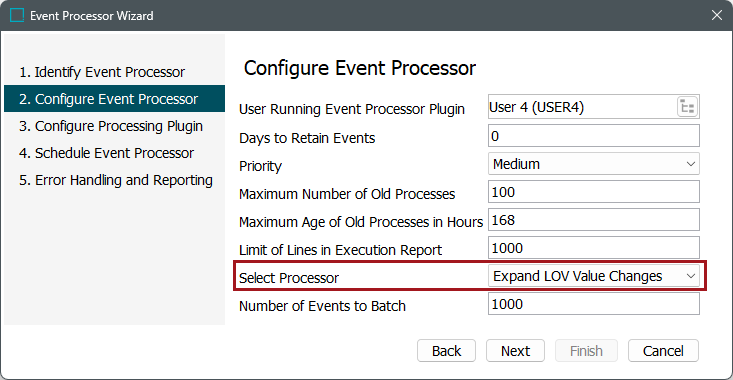Select step 5 Error Handling and Reporting
This screenshot has width=733, height=380.
(x=115, y=180)
